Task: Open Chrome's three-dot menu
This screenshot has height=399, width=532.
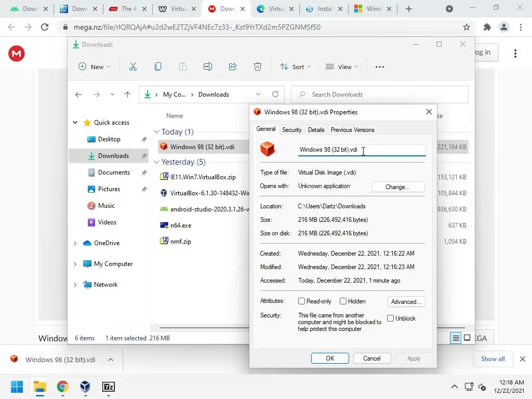Action: tap(521, 27)
